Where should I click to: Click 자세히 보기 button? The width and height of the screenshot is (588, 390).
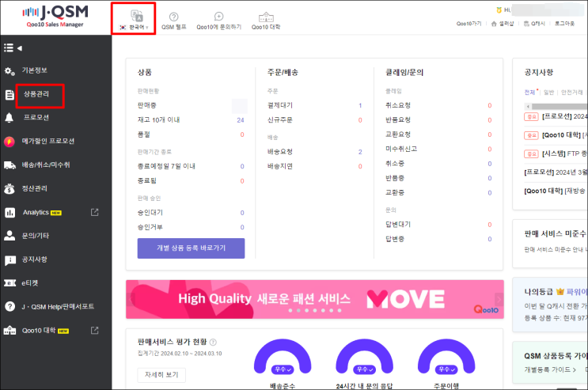click(x=161, y=375)
